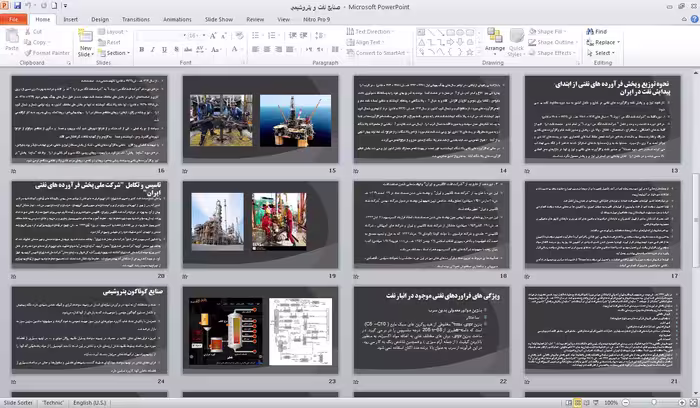Toggle Bold formatting in Font group
Viewport: 700px width, 408px height.
coord(142,50)
